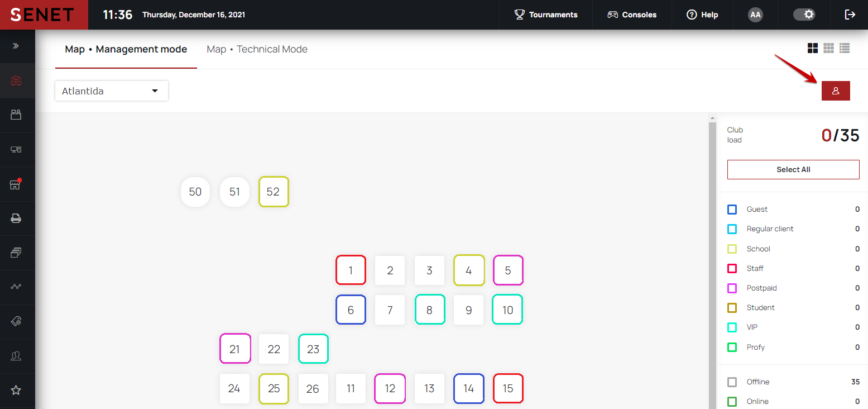The width and height of the screenshot is (868, 409).
Task: Select computer 14 on the map
Action: [x=469, y=388]
